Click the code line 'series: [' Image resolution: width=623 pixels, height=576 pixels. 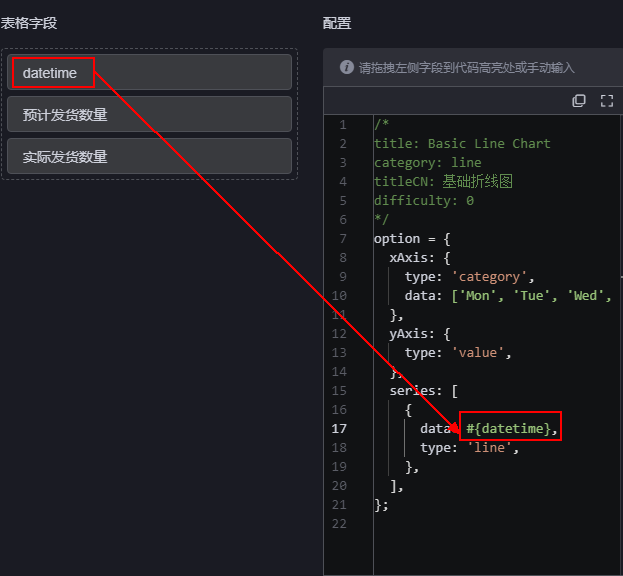click(x=424, y=391)
